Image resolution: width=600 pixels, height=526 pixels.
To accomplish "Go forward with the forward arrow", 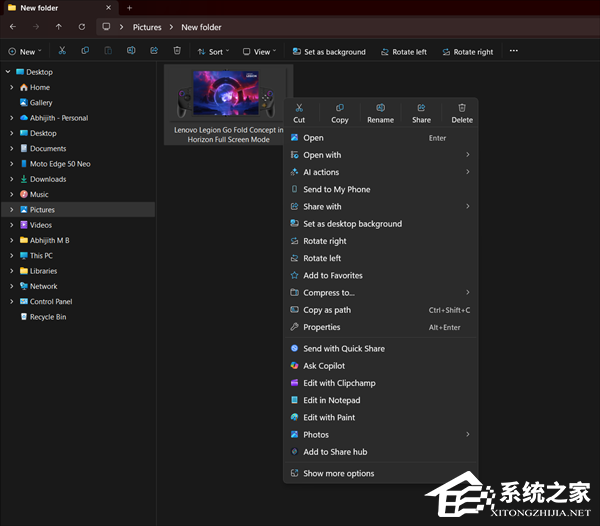I will click(x=36, y=27).
